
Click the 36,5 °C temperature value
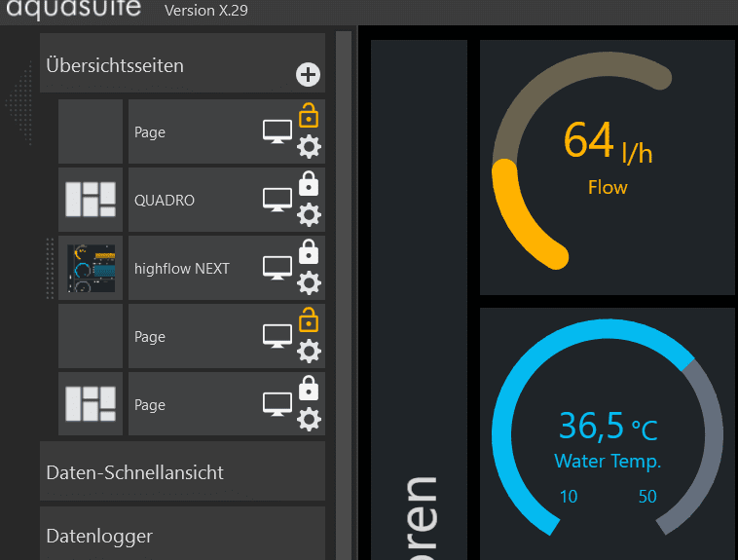pos(609,427)
